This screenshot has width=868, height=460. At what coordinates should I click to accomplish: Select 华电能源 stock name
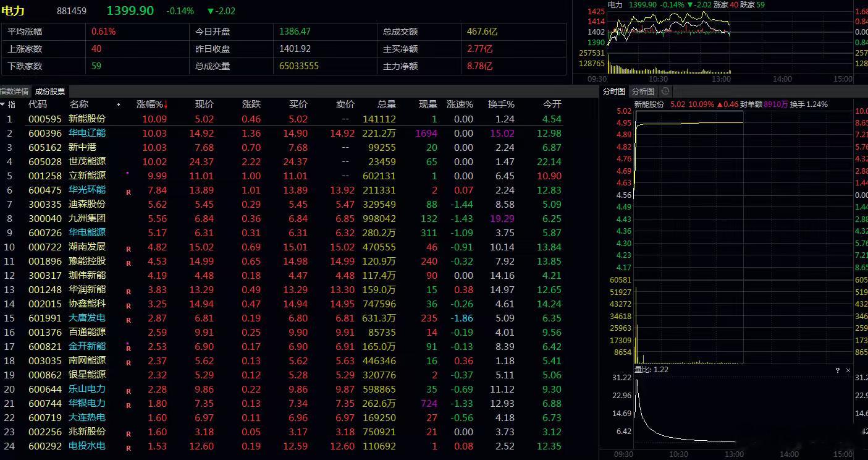pos(87,232)
